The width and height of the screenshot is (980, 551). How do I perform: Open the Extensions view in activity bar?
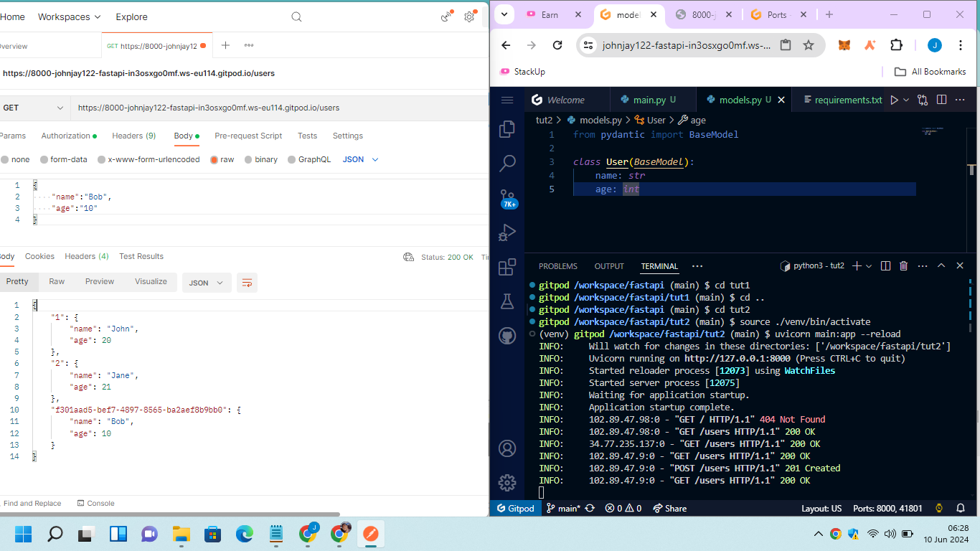pyautogui.click(x=507, y=267)
